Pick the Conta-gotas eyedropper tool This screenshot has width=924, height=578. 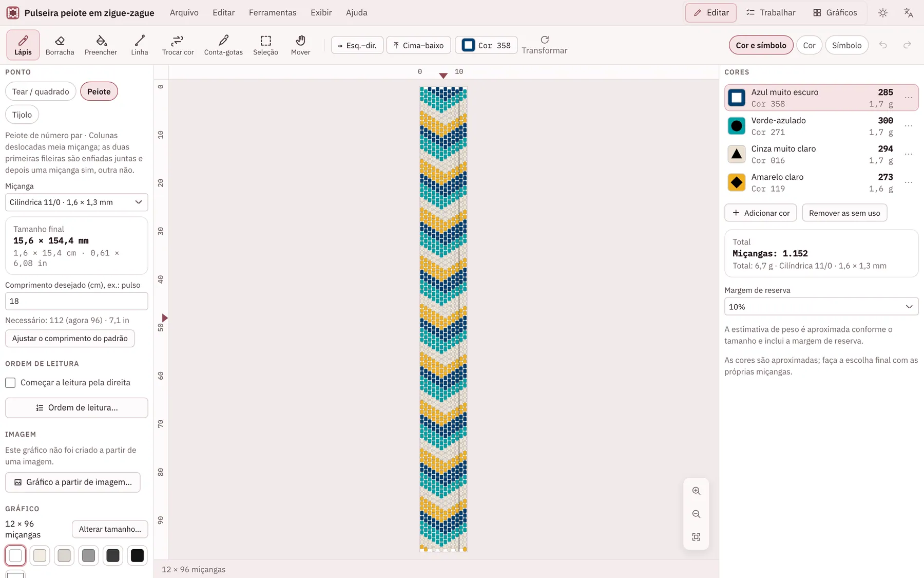tap(223, 45)
